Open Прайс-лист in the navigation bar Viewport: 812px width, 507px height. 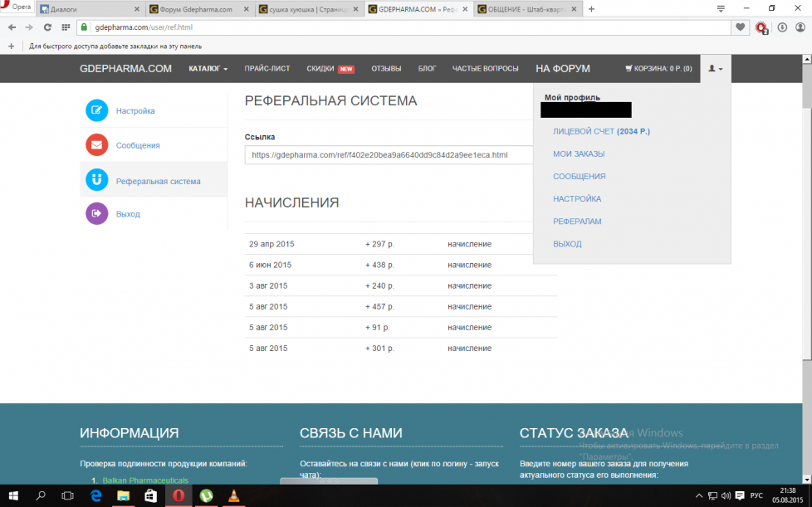(x=267, y=69)
